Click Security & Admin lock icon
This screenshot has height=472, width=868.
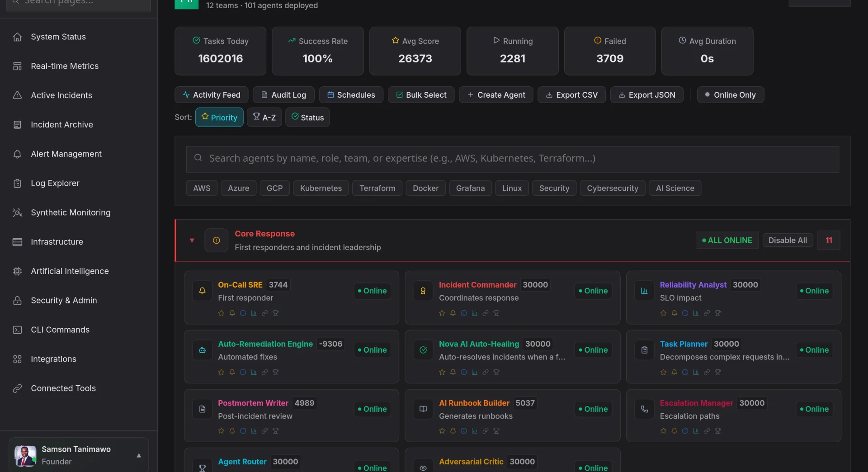17,301
